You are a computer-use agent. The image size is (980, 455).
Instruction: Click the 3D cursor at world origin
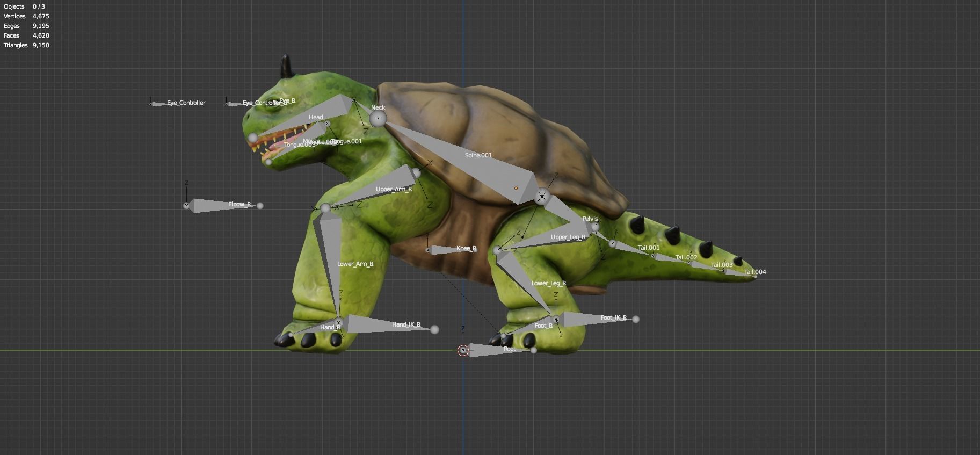tap(463, 351)
